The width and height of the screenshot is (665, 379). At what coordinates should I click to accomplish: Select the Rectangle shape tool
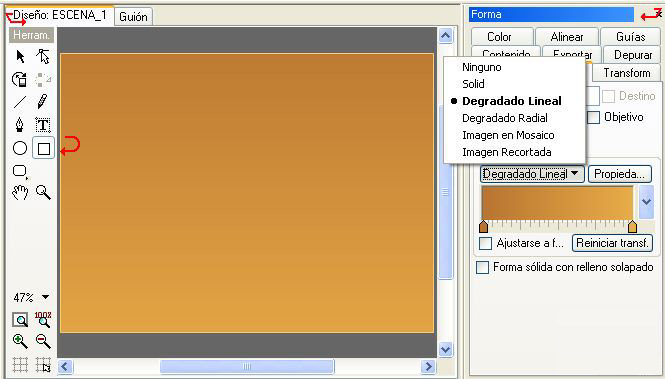(44, 148)
